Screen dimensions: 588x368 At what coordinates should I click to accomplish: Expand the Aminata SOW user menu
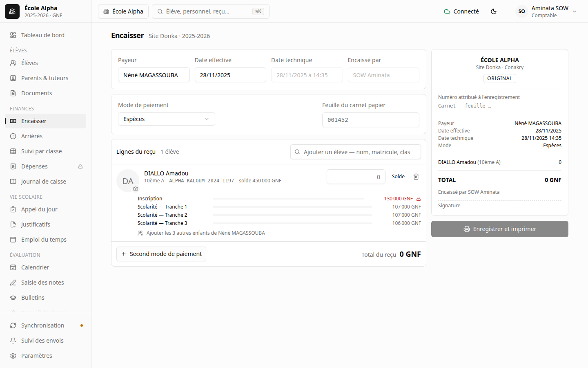[546, 11]
